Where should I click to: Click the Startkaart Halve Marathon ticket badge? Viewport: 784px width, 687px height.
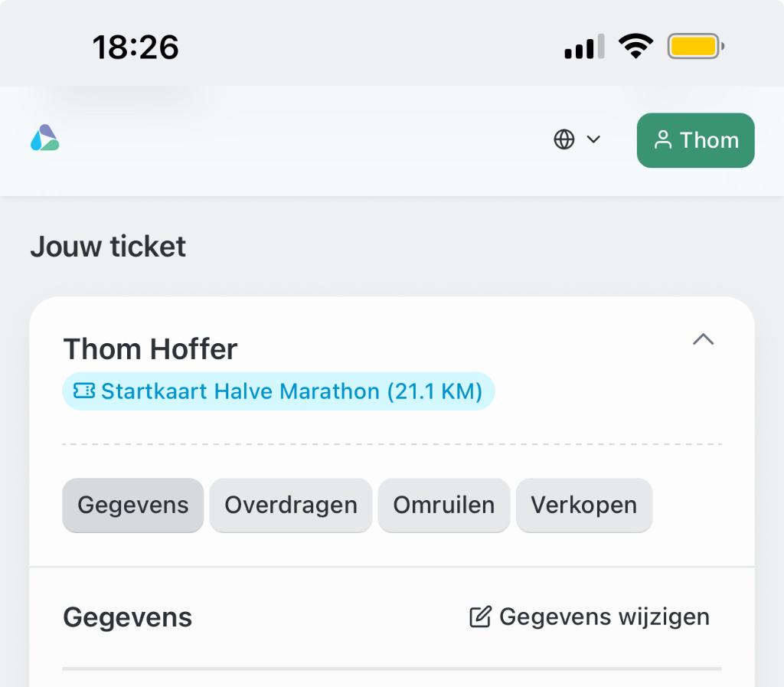278,391
